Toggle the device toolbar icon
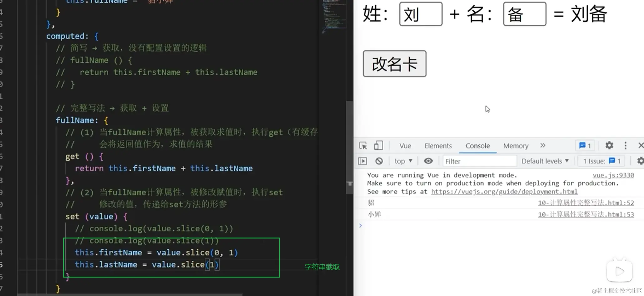 click(x=378, y=146)
